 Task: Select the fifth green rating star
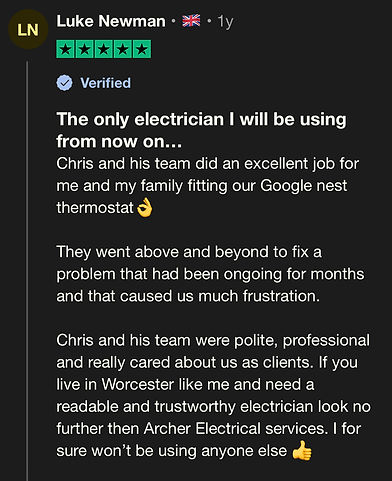142,49
